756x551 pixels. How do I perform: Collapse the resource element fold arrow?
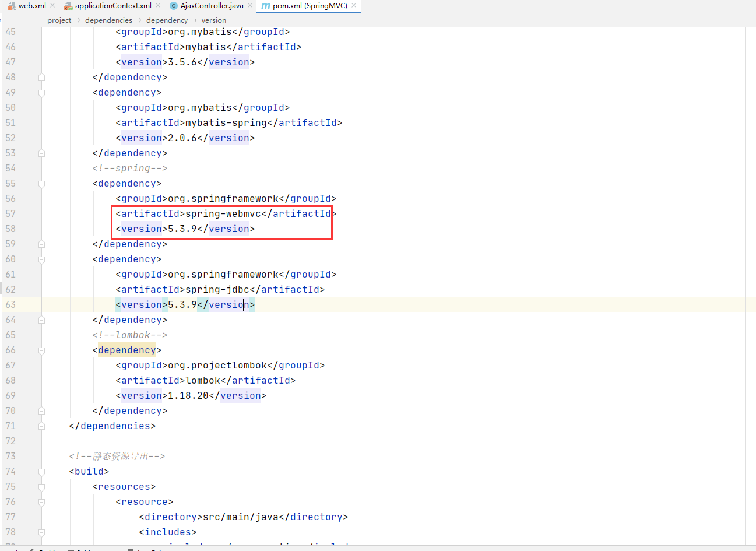41,501
